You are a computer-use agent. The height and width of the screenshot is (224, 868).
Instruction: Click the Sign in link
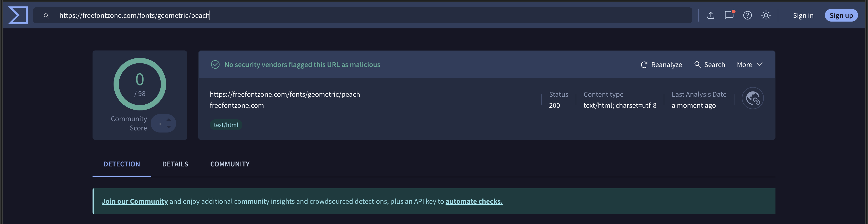point(803,16)
